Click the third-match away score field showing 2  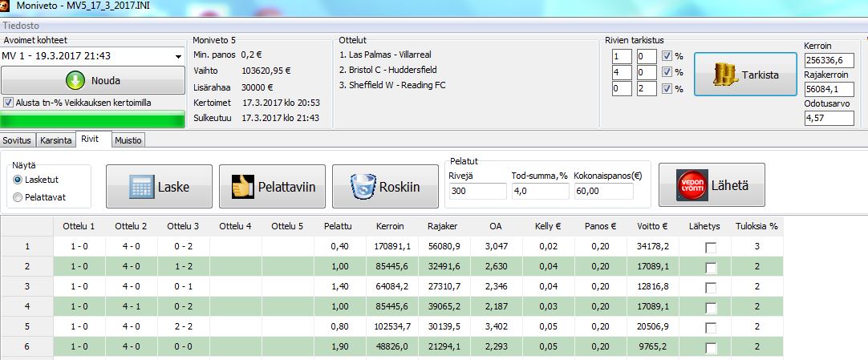[647, 88]
